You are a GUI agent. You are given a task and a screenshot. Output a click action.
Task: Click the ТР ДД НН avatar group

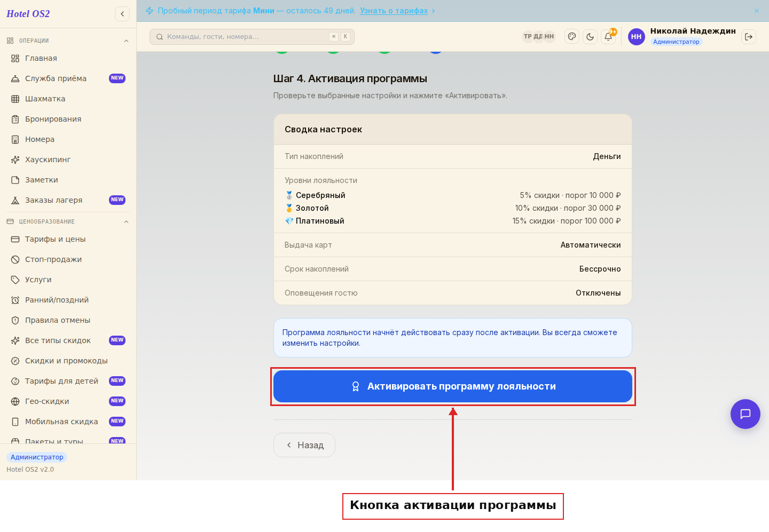538,36
